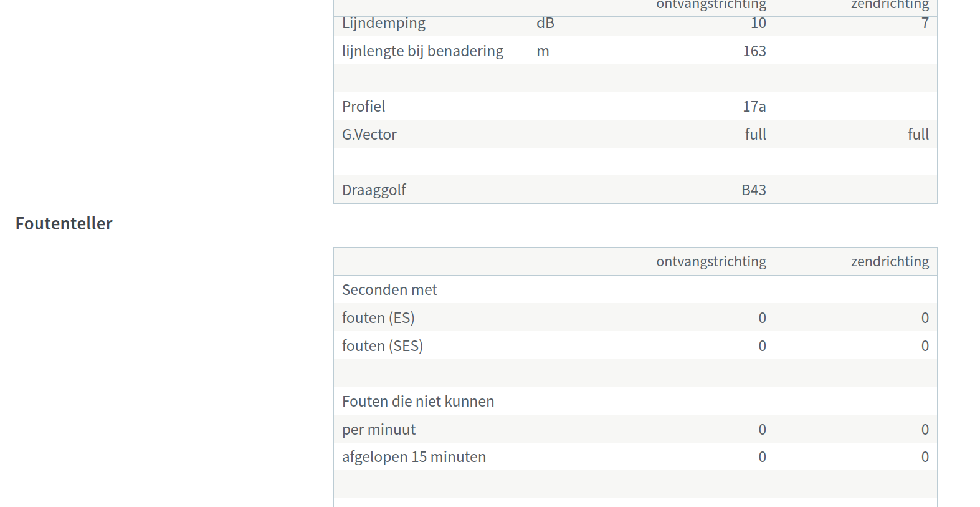Click the fouten (SES) row label
Screen dimensions: 980x507
tap(383, 346)
